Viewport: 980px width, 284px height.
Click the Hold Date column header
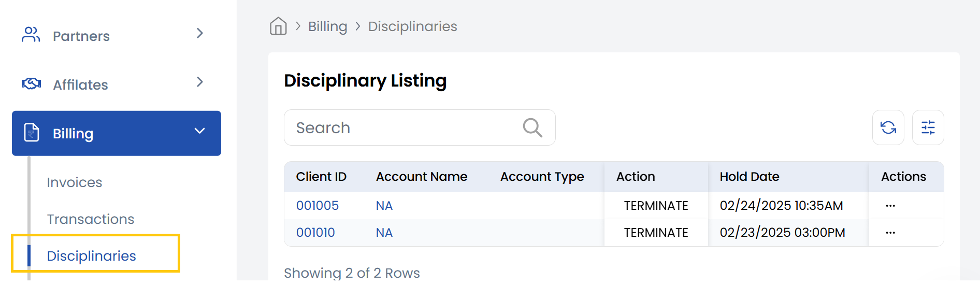coord(750,177)
